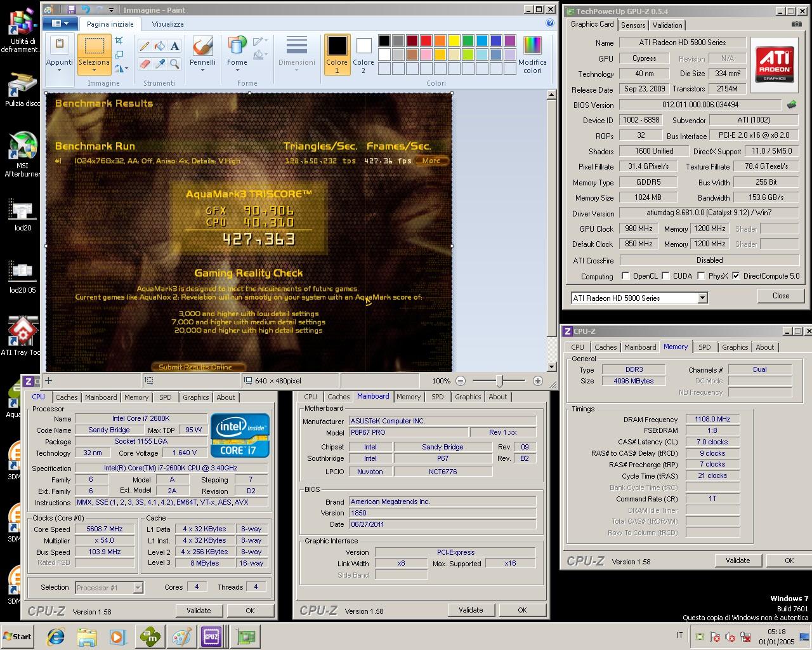Toggle the DirectCompute 5.0 checkbox
812x650 pixels.
tap(736, 276)
